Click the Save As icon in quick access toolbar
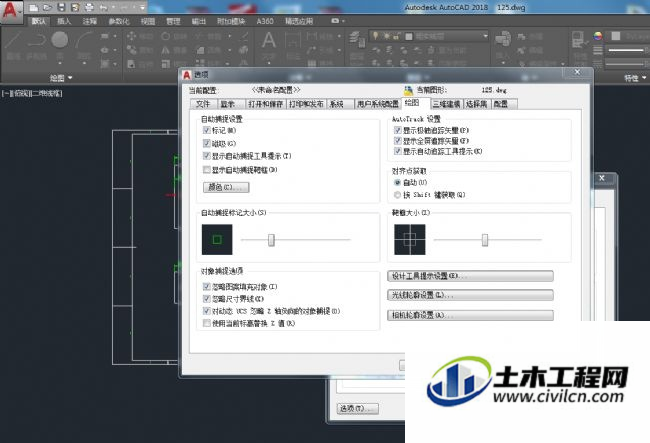Screen dimensions: 650x443 point(75,7)
